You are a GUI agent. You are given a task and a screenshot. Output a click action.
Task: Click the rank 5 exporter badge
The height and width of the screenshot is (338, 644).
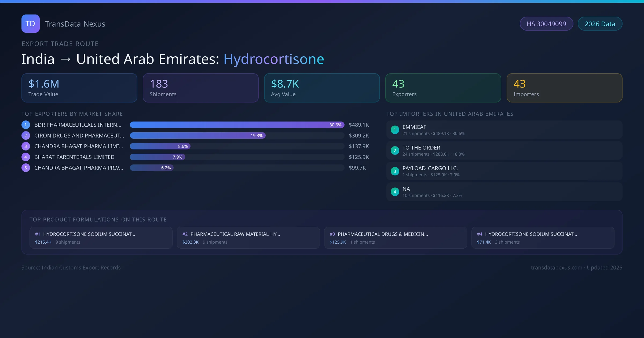click(25, 168)
